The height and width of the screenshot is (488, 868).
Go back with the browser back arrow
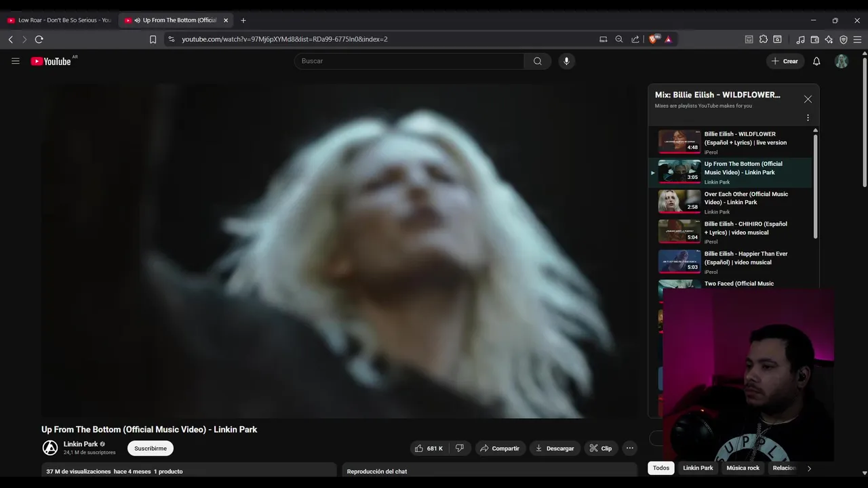tap(11, 39)
